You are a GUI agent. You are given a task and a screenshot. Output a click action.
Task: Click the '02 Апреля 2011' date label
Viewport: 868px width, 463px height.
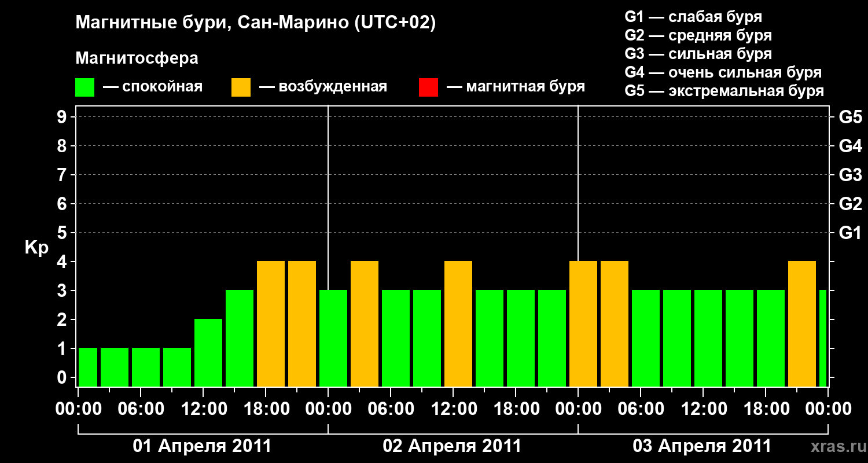pos(452,446)
